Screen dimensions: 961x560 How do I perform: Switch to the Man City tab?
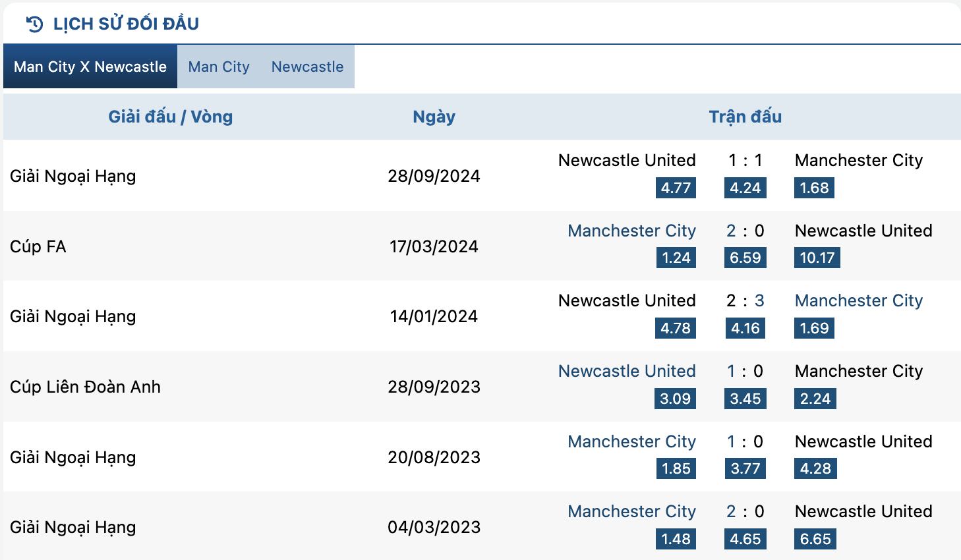coord(219,67)
